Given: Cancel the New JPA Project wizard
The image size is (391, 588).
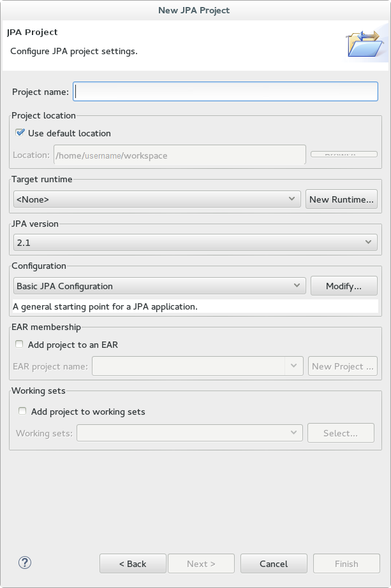Looking at the screenshot, I should click(274, 564).
